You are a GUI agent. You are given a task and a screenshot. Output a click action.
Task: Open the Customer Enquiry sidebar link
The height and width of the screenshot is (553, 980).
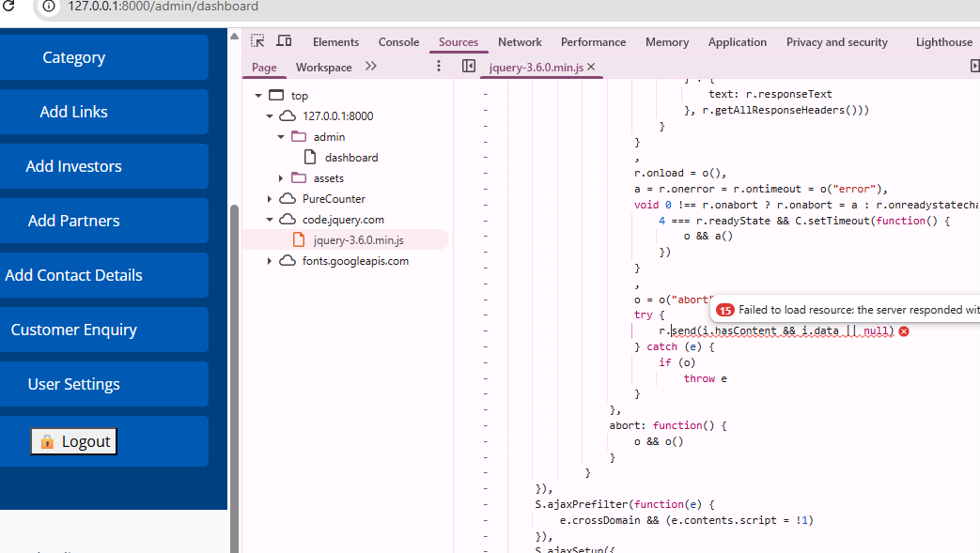pyautogui.click(x=74, y=330)
